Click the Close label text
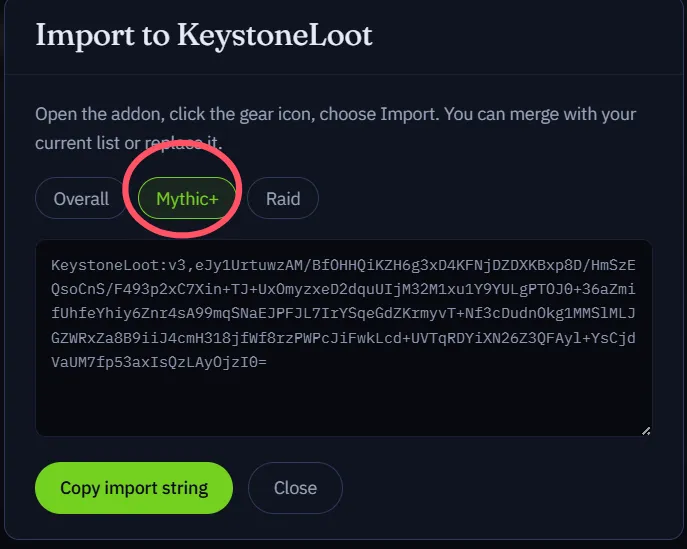The height and width of the screenshot is (549, 687). coord(295,488)
